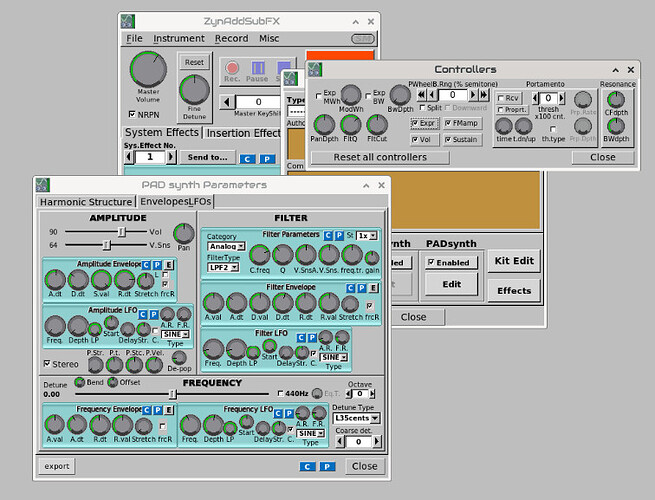Click the export button
The height and width of the screenshot is (500, 655).
57,466
